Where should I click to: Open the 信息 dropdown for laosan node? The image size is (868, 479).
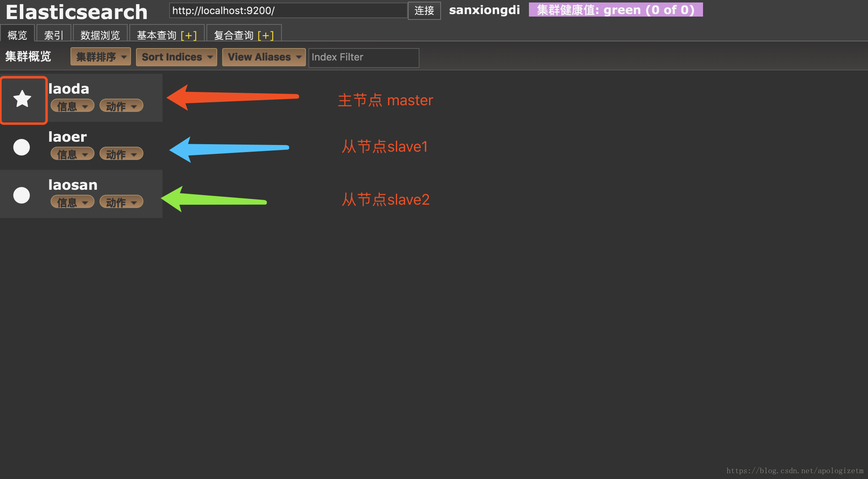[x=73, y=202]
